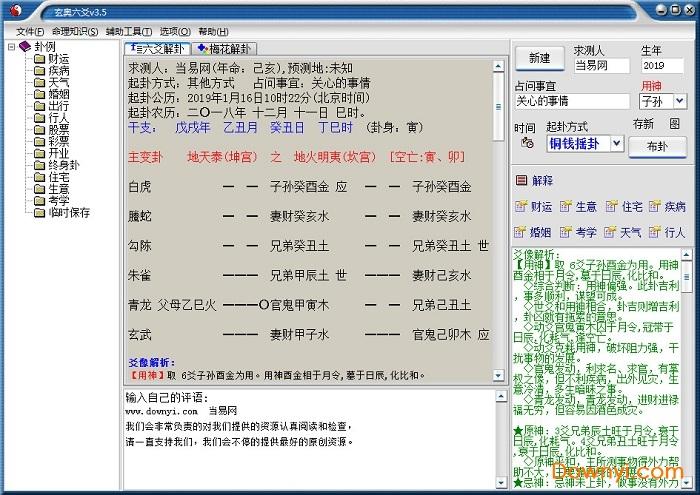Click inside the 输入自己的评语 comment box

click(309, 440)
